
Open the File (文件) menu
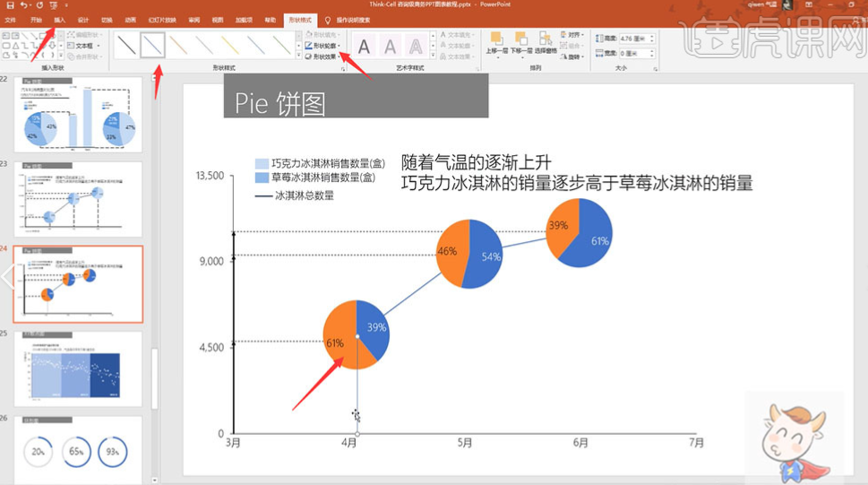click(11, 19)
